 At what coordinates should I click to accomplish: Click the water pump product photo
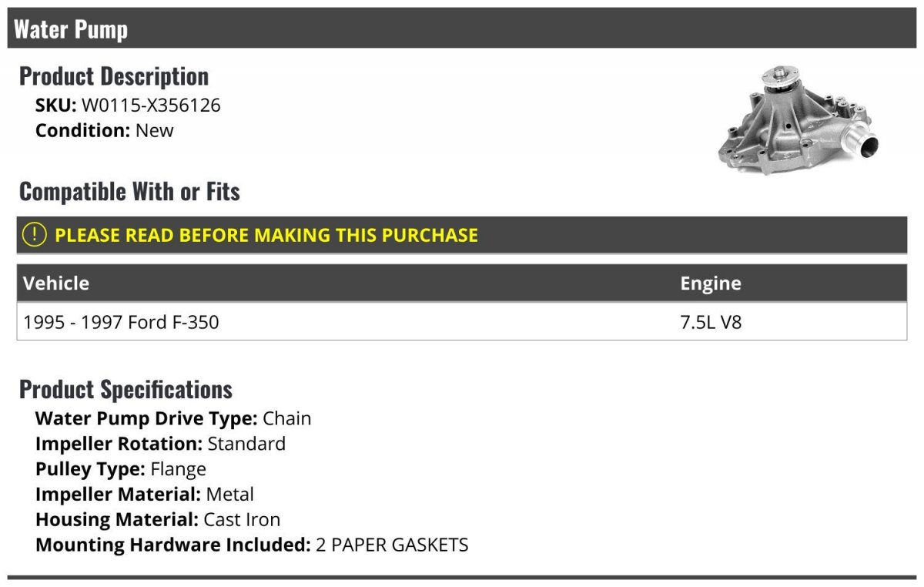(798, 121)
